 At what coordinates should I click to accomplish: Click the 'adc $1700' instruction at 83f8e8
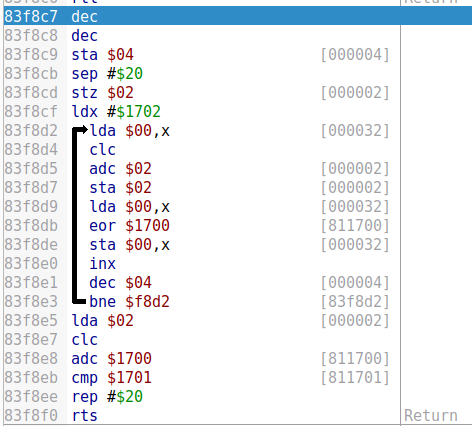pyautogui.click(x=111, y=358)
